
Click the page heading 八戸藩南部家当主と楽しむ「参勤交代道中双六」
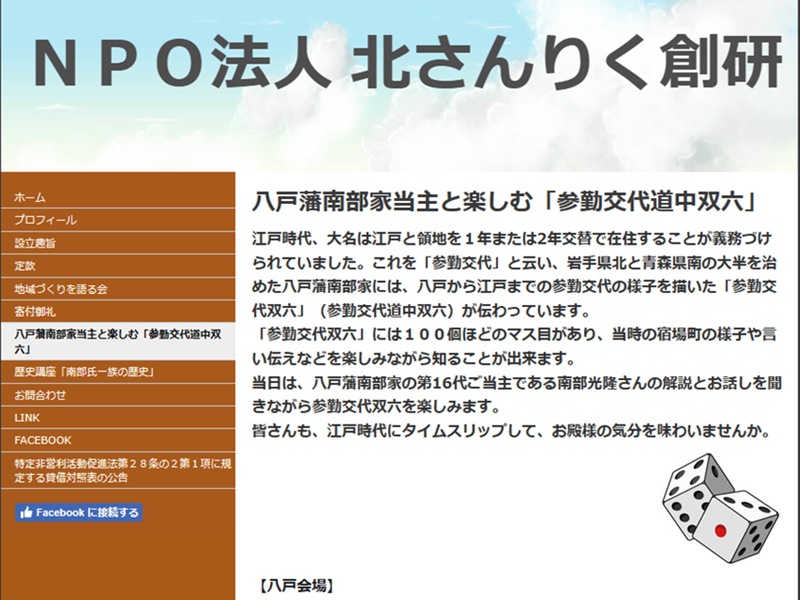tap(504, 202)
